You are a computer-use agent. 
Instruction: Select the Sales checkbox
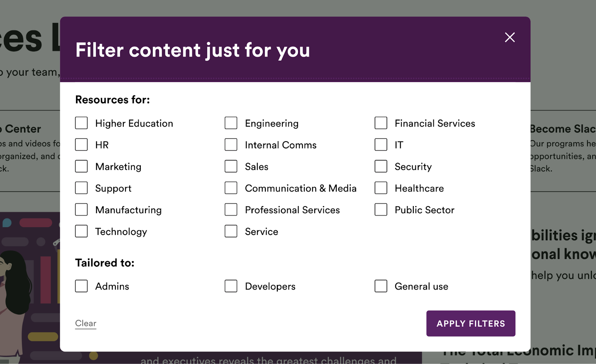point(231,166)
